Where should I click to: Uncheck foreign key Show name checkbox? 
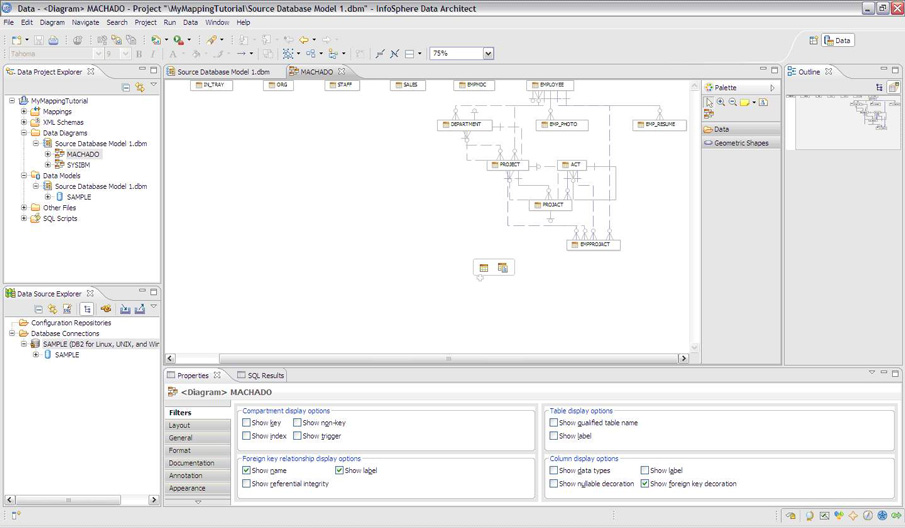coord(246,470)
